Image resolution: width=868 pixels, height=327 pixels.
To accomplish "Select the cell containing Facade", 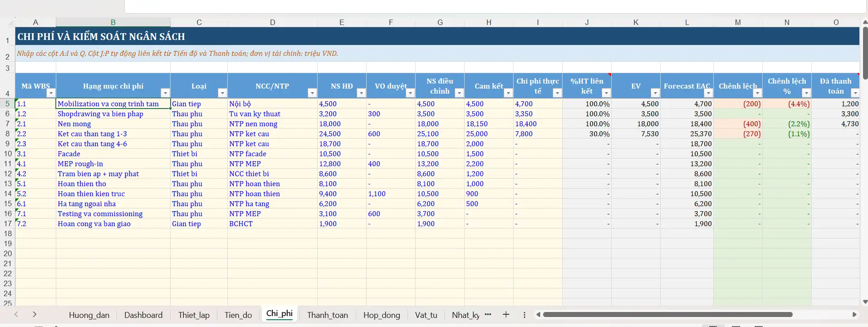I will tap(113, 154).
